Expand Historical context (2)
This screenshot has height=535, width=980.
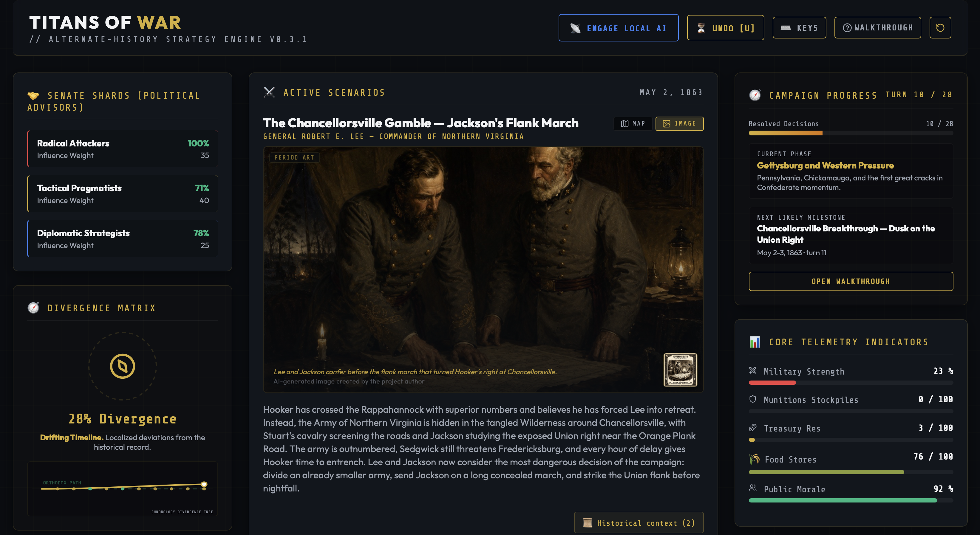(639, 523)
